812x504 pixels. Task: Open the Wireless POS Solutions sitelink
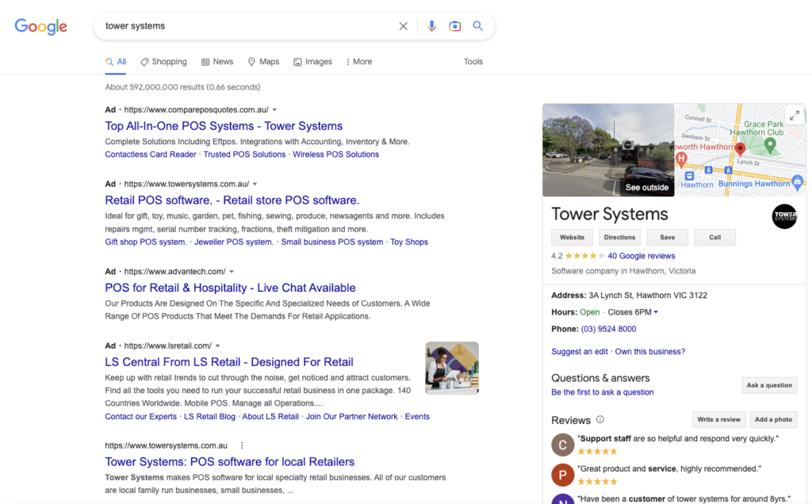335,155
